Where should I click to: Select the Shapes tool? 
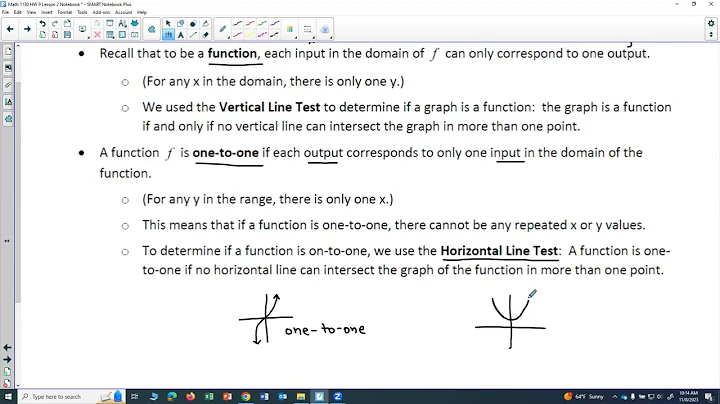(x=180, y=23)
